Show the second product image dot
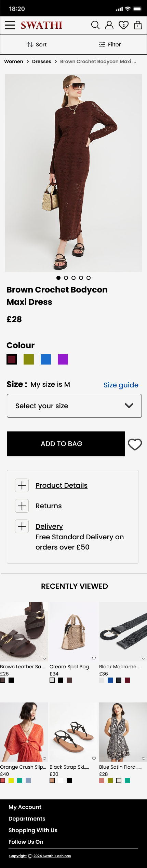Screen dimensions: 147x868 [66, 278]
